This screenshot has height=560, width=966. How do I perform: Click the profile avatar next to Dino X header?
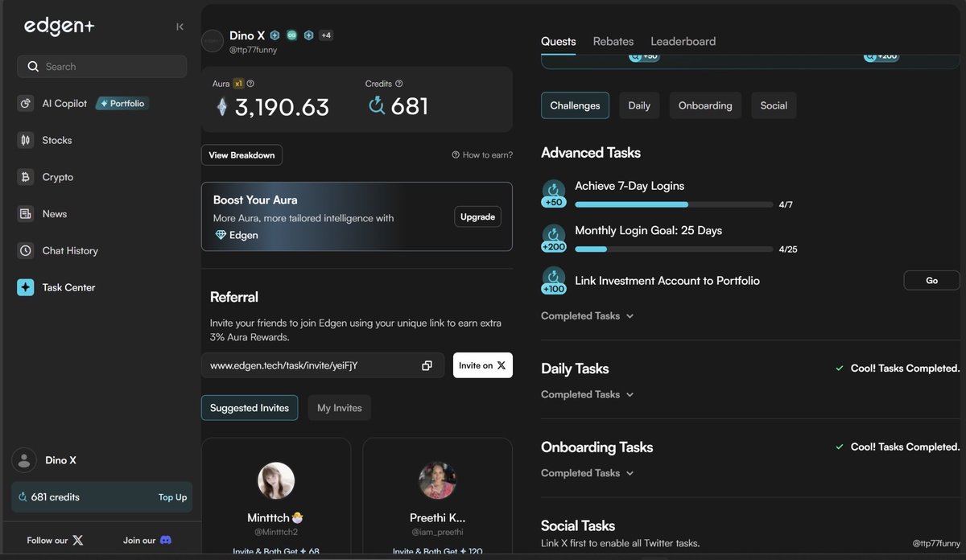213,41
